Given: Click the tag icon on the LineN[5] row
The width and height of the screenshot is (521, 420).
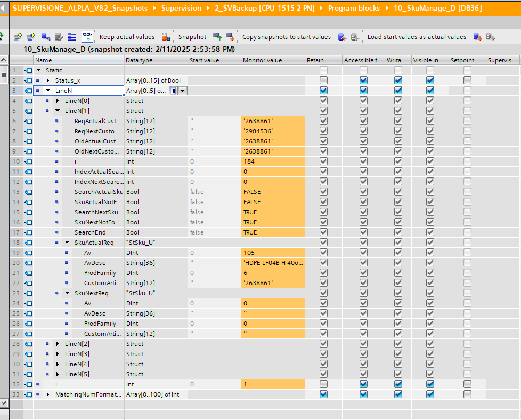Looking at the screenshot, I should [x=28, y=374].
